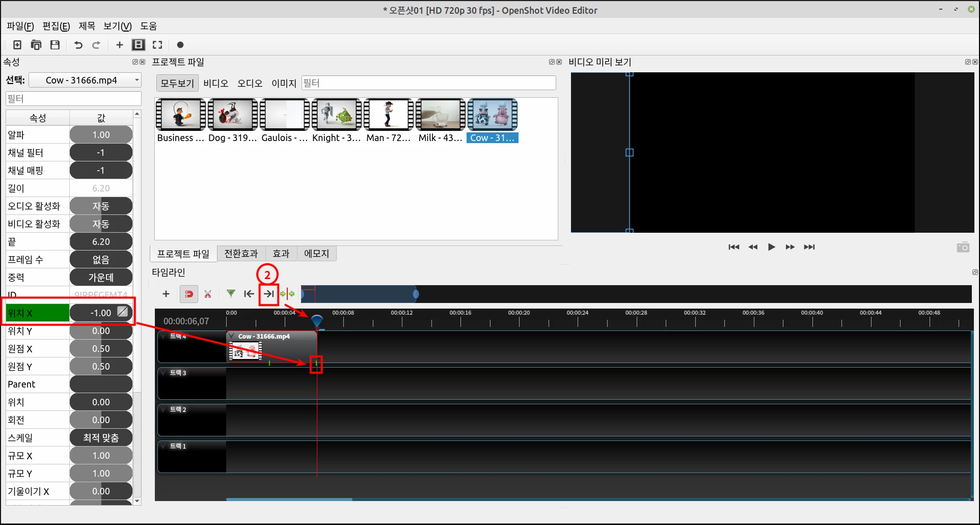Viewport: 980px width, 525px height.
Task: Play the video preview
Action: 772,247
